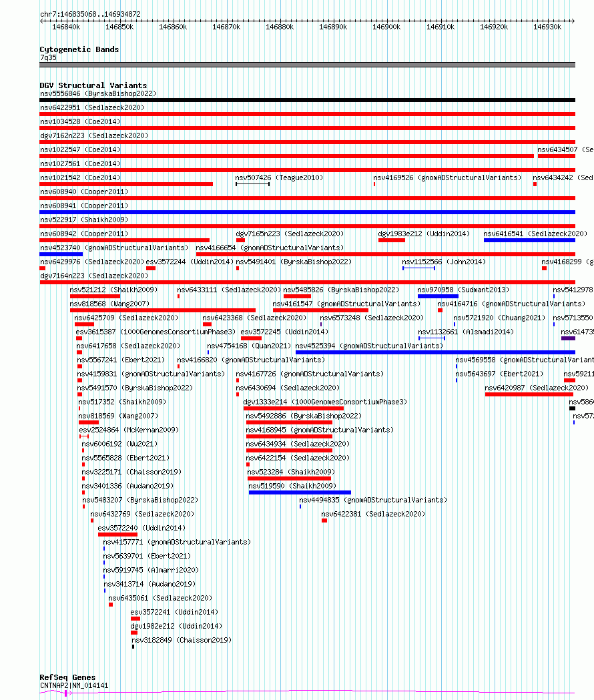
Task: Click dgv7164n223 (Sedlazeck2020) label
Action: click(94, 276)
